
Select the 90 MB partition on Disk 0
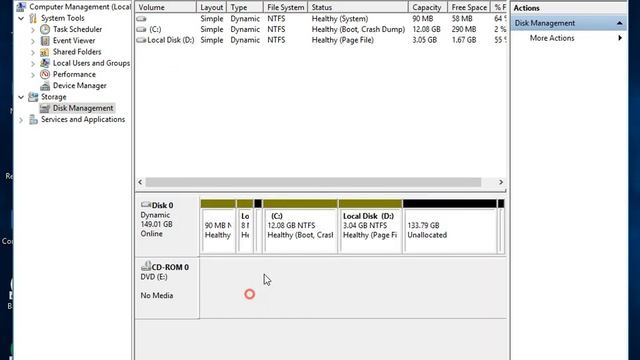tap(218, 227)
